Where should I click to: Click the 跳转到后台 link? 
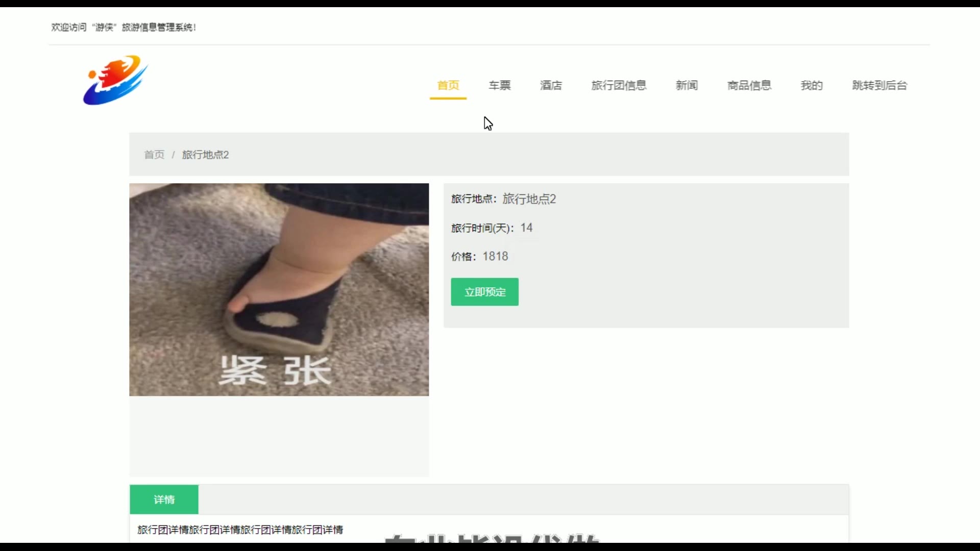[x=879, y=85]
